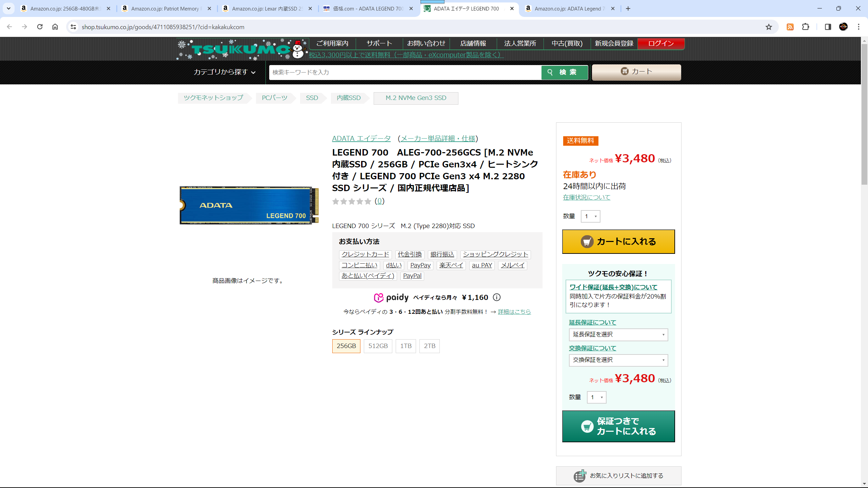Click the ADATA LEGEND 700 product image
The image size is (868, 488).
pyautogui.click(x=249, y=205)
